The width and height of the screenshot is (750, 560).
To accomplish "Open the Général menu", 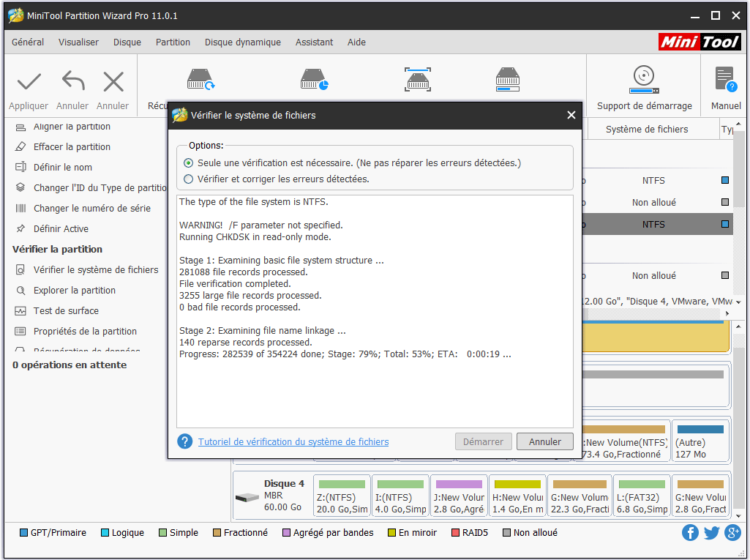I will click(28, 42).
